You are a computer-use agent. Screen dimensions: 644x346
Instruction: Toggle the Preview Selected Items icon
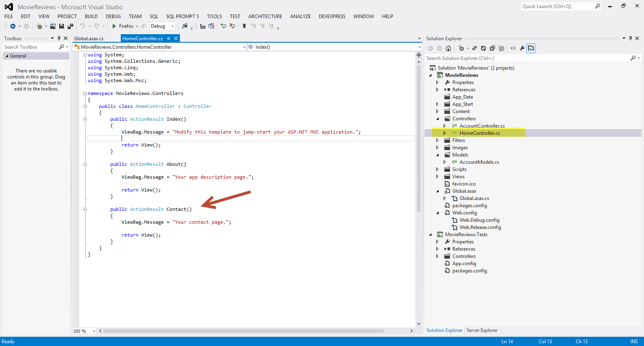[531, 48]
